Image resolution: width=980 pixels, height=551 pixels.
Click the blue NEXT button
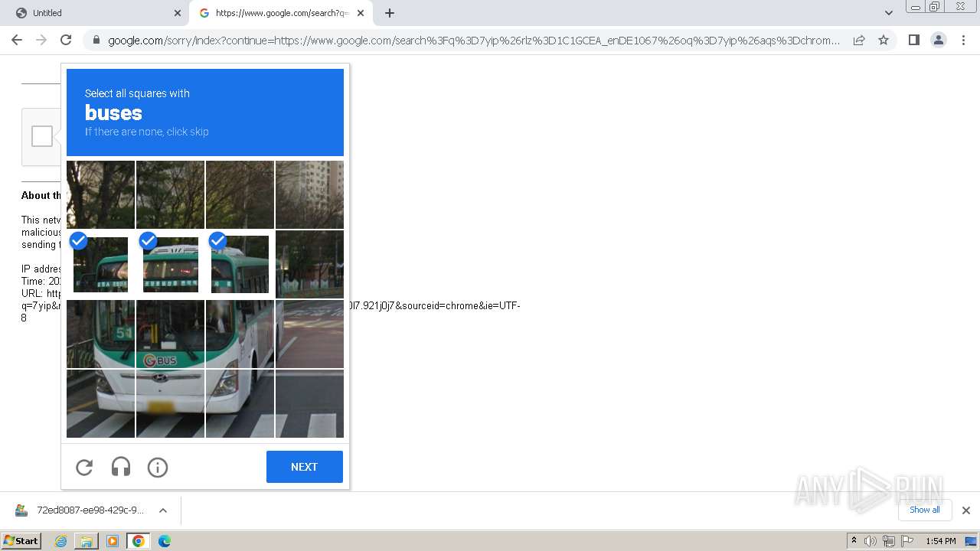305,467
